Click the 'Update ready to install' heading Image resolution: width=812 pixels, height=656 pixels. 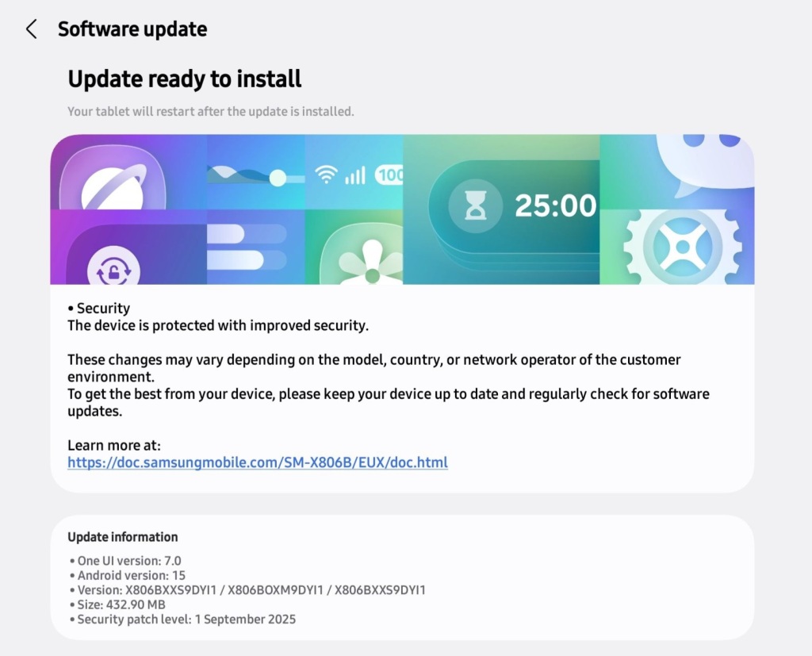(184, 79)
